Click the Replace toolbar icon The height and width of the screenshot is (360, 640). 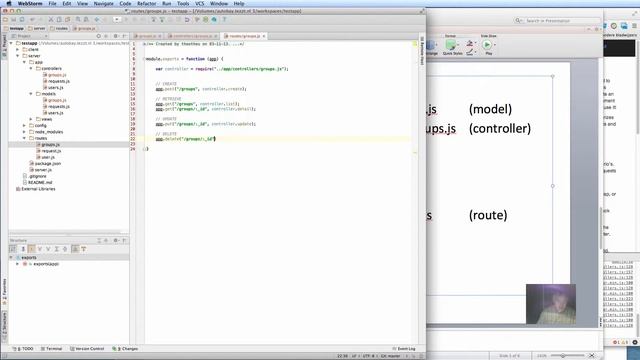coord(86,20)
